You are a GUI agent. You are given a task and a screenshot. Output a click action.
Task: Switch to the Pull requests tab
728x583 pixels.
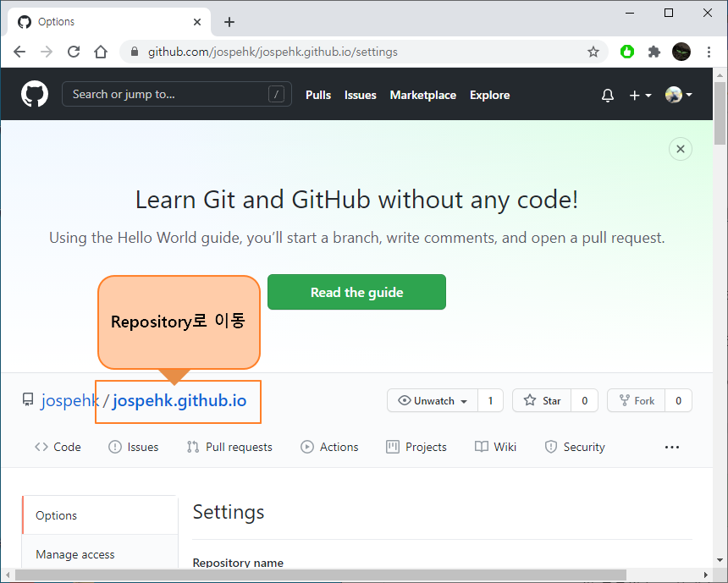click(x=229, y=447)
